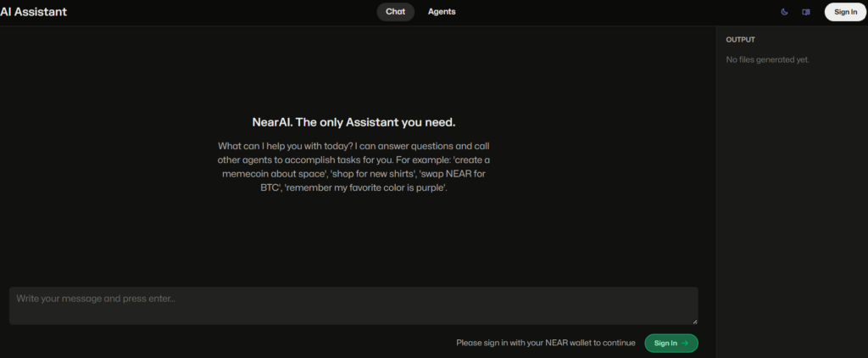Click the green Sign In button below message box

pyautogui.click(x=671, y=343)
